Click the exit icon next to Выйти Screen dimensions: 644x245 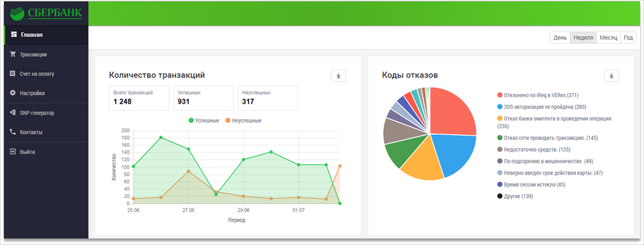pyautogui.click(x=13, y=151)
